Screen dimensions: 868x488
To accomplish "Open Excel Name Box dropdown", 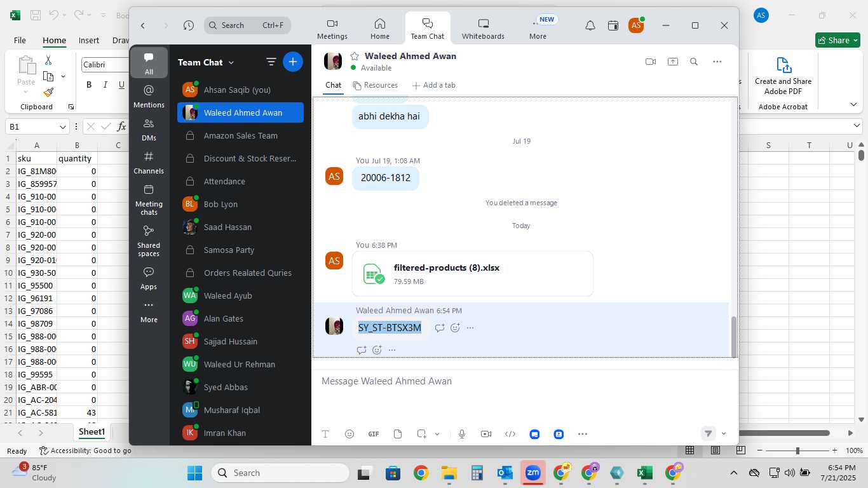I will click(x=62, y=127).
